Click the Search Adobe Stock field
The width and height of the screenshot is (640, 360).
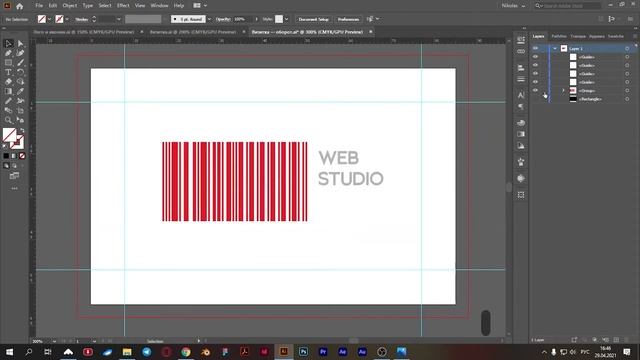567,6
